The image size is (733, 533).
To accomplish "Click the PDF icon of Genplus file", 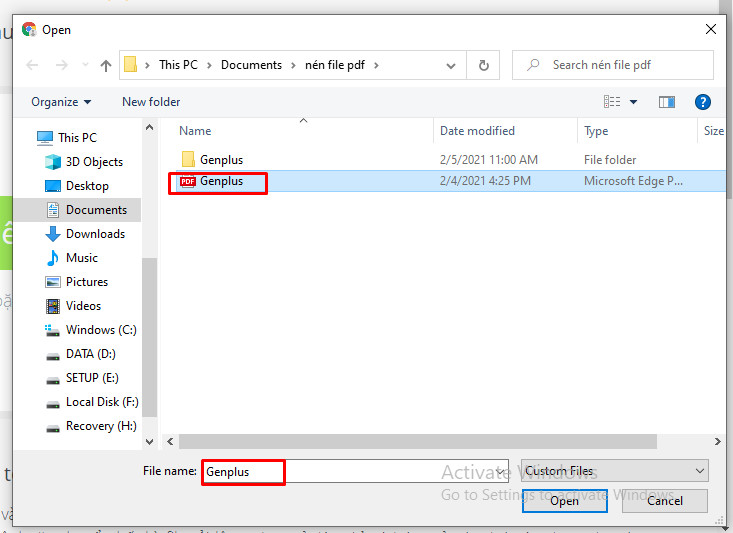I will 188,181.
